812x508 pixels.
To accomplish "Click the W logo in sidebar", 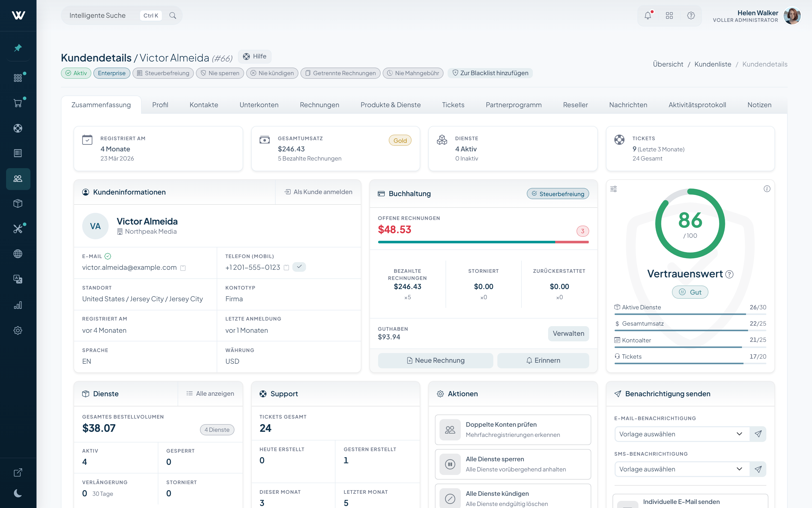I will click(19, 15).
